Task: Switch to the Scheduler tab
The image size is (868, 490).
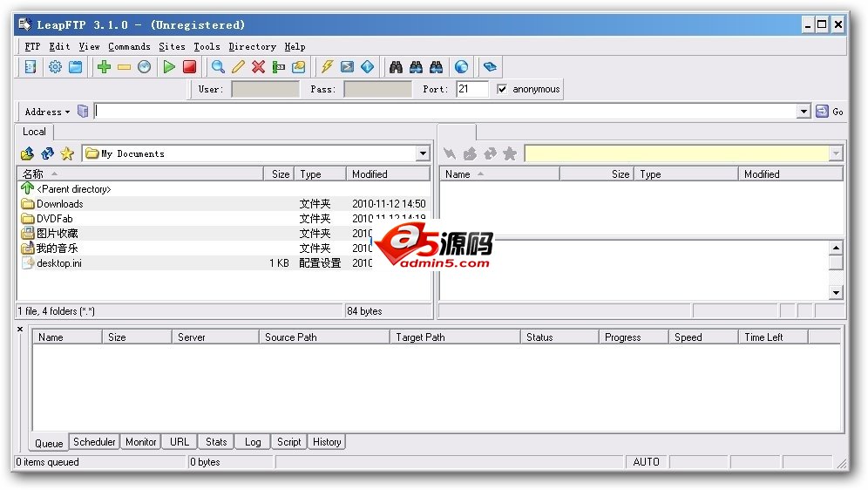Action: 94,442
